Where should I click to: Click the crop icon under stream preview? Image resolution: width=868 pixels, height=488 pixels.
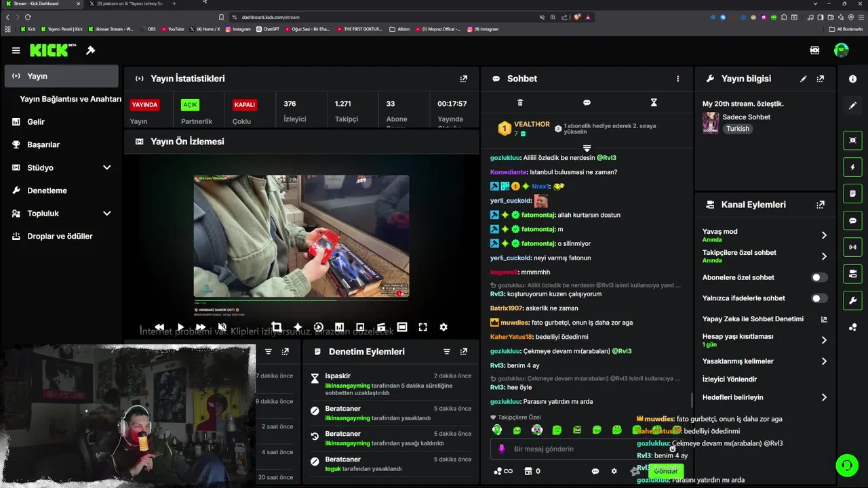point(277,327)
